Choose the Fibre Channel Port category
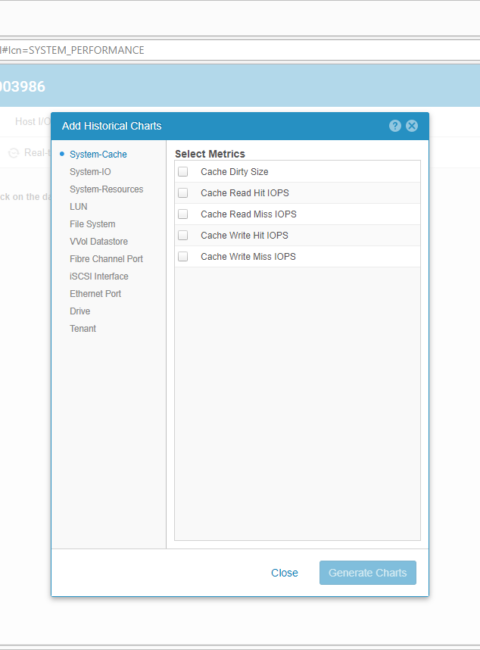 (106, 259)
